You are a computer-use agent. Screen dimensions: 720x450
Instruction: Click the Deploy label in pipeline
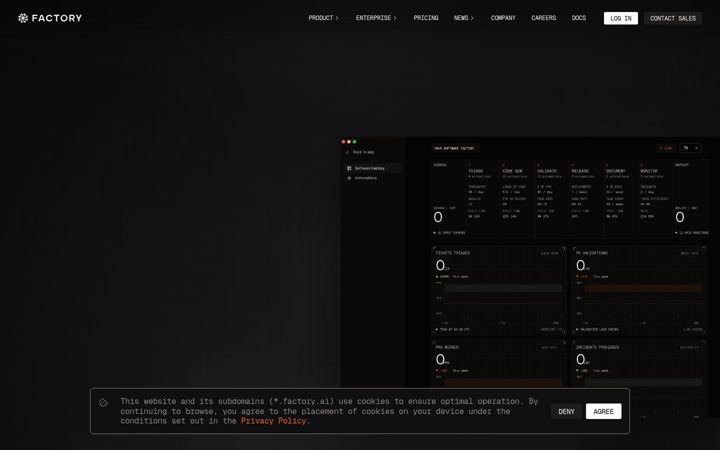click(681, 165)
